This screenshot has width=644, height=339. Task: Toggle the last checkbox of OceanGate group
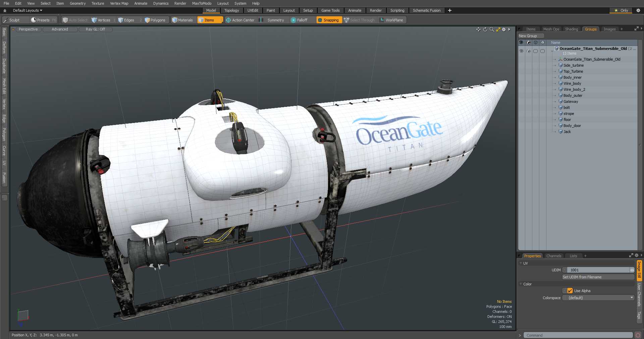pyautogui.click(x=543, y=51)
